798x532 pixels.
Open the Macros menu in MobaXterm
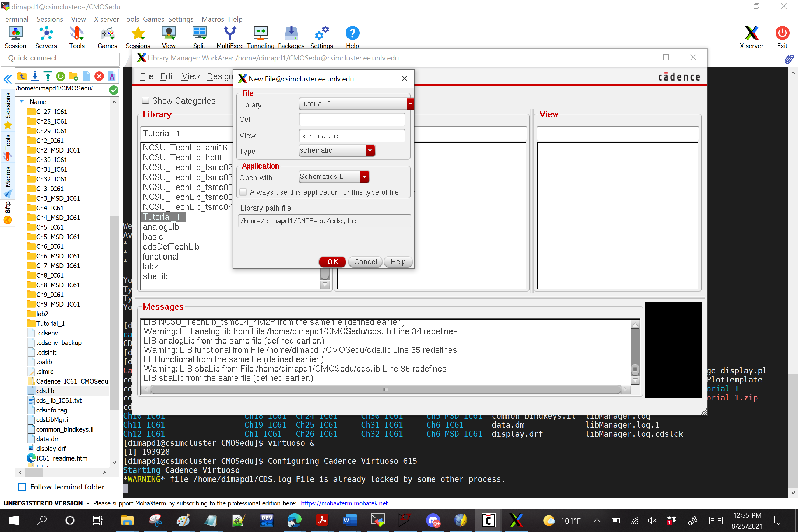pyautogui.click(x=212, y=19)
